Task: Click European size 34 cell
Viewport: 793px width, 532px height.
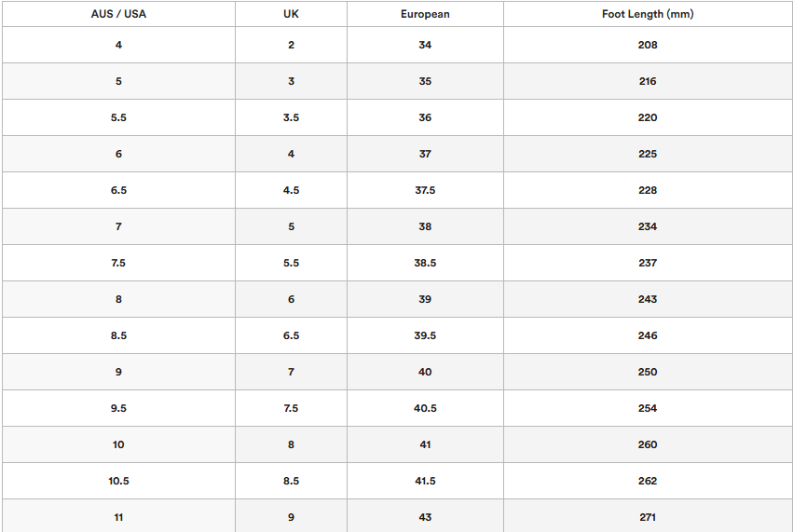Action: pos(425,45)
